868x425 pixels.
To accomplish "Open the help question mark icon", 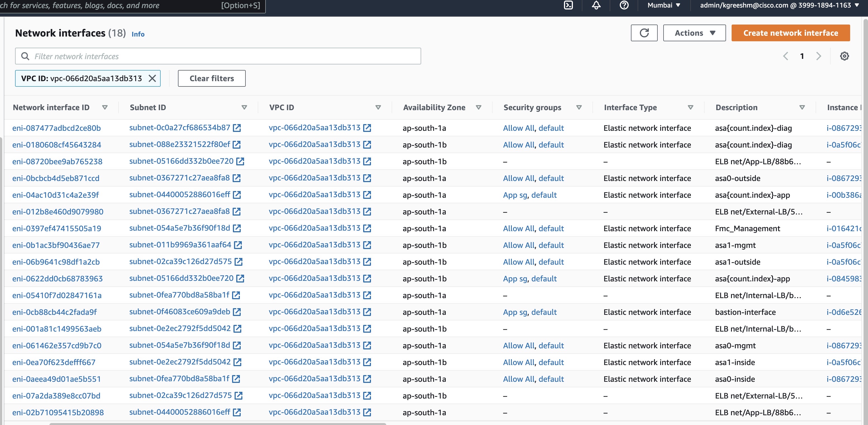I will pyautogui.click(x=624, y=5).
